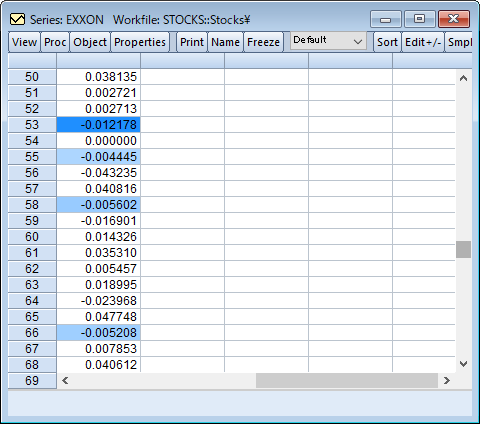Click row header 57
Screen dimensions: 480x424
tap(32, 189)
